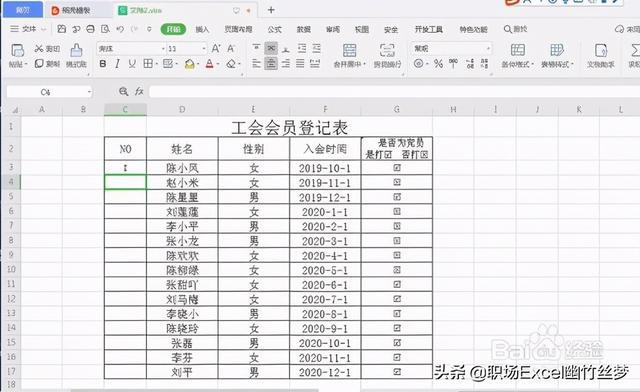Click the increase decimal places icon
Screen dimensions: 640x392
[x=470, y=63]
